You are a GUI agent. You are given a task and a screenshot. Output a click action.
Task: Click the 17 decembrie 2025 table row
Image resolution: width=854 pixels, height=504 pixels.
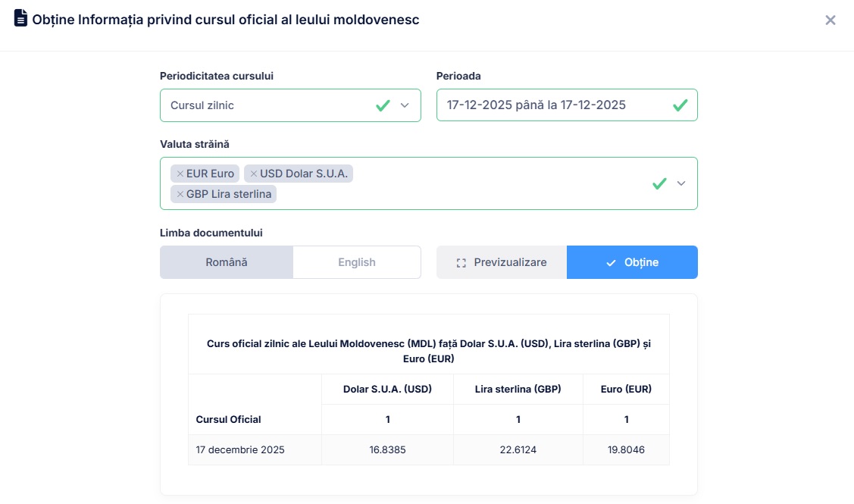click(x=240, y=449)
